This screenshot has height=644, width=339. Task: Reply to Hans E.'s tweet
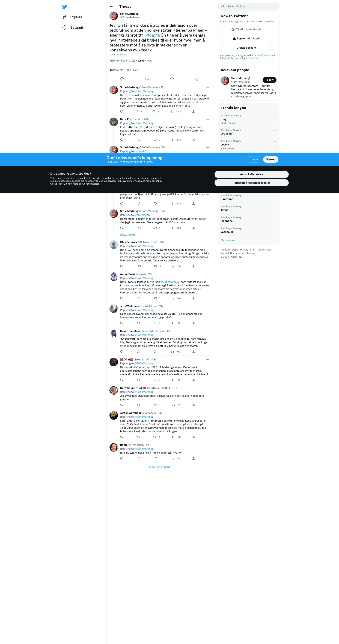click(x=123, y=140)
